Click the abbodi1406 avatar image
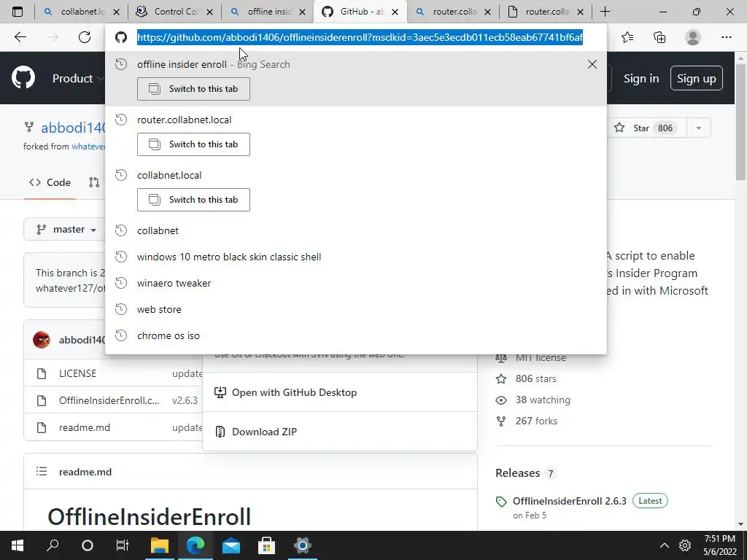 click(x=42, y=340)
